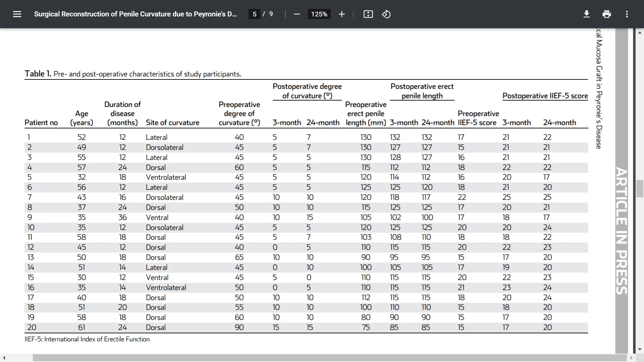Click the 125% zoom level field
This screenshot has width=644, height=362.
click(319, 14)
